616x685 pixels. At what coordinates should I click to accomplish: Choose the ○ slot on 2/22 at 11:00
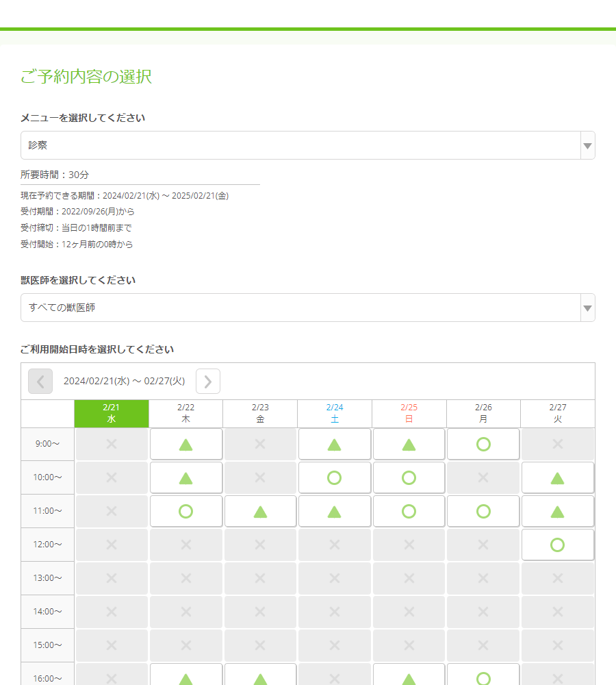[186, 511]
